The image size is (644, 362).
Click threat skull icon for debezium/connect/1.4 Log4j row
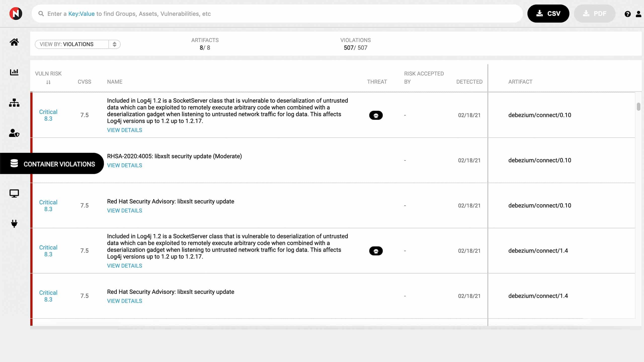point(376,251)
